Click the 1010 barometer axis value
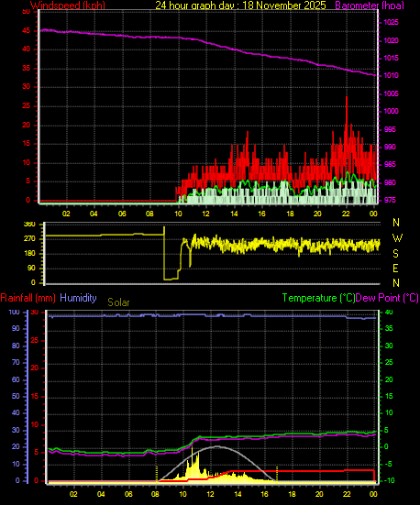 click(391, 75)
